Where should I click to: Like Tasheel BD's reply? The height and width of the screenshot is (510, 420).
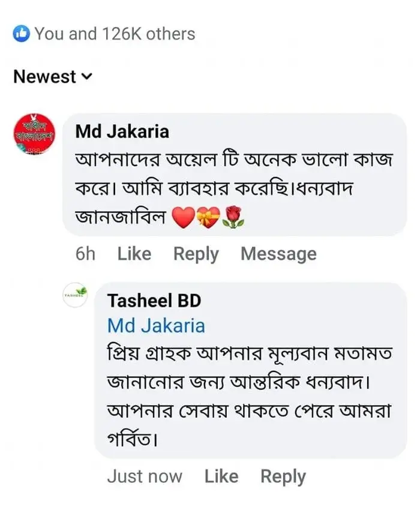pos(221,476)
